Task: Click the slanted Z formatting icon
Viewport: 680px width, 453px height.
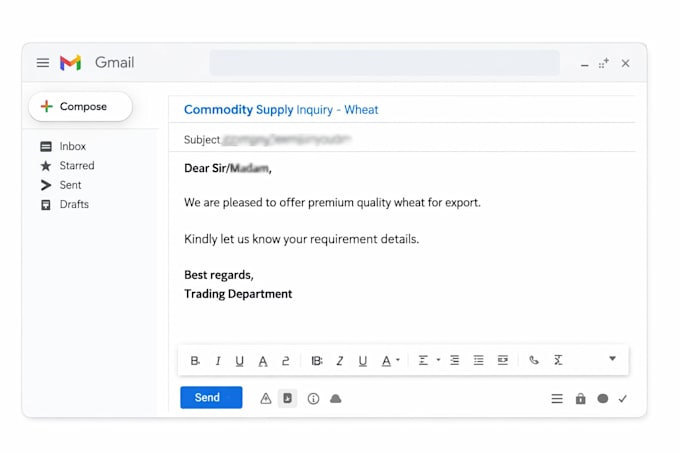Action: (x=340, y=361)
